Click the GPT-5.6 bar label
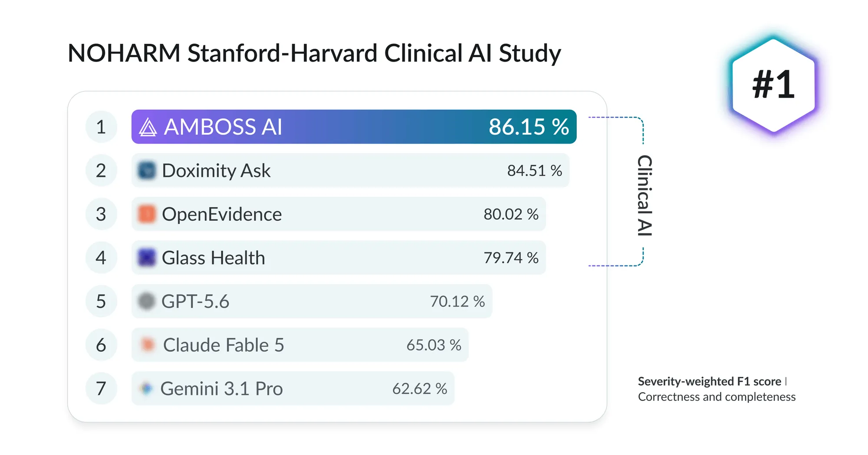This screenshot has height=455, width=868. (x=195, y=301)
